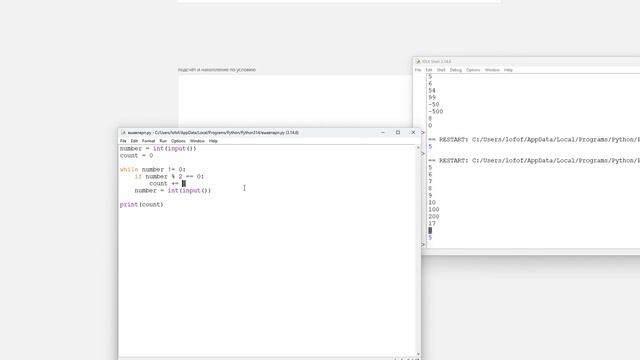Viewport: 640px width, 360px height.
Task: Click the 'count +=' line in the editor
Action: click(167, 184)
